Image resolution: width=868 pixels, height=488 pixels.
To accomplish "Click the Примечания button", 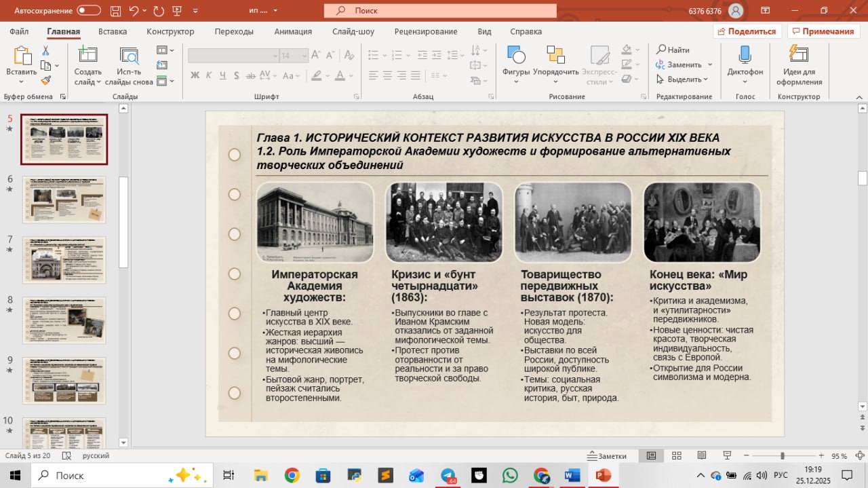I will (823, 31).
